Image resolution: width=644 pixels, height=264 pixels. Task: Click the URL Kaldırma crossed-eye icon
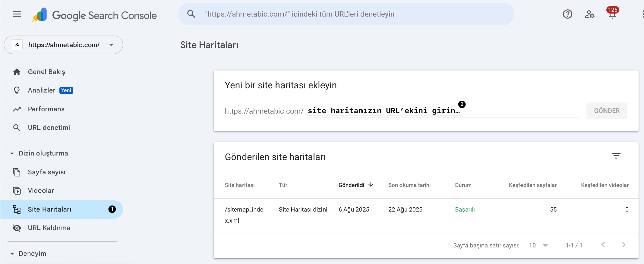tap(17, 228)
